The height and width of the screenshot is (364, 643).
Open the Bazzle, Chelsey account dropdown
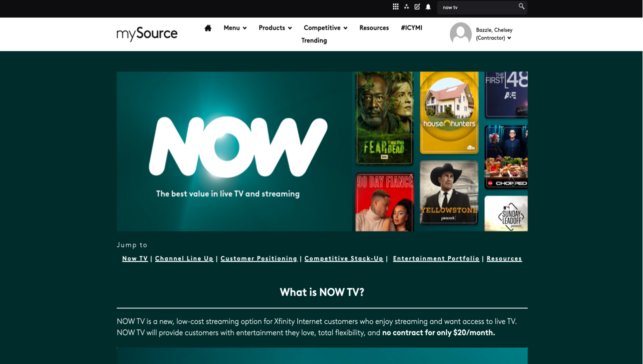click(494, 34)
